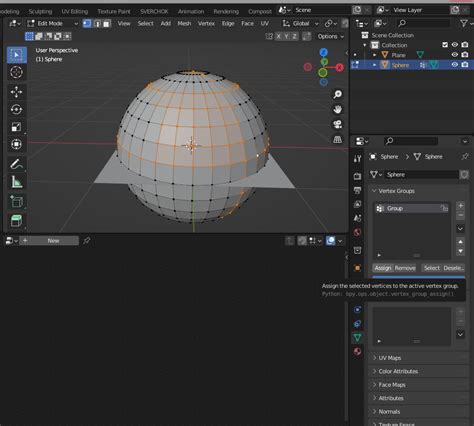Expand the Plane object in outliner
This screenshot has width=474, height=426.
pos(375,55)
